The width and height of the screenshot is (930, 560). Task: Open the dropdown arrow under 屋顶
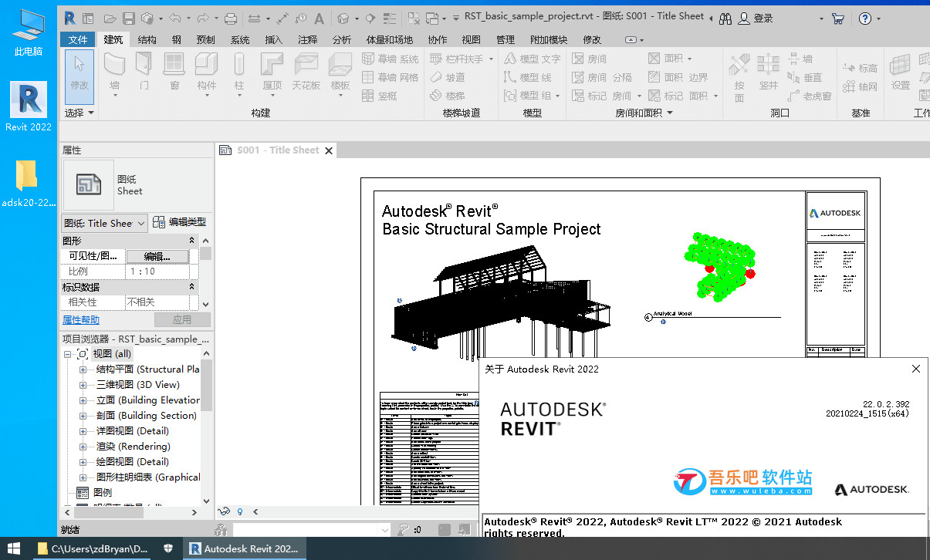272,96
